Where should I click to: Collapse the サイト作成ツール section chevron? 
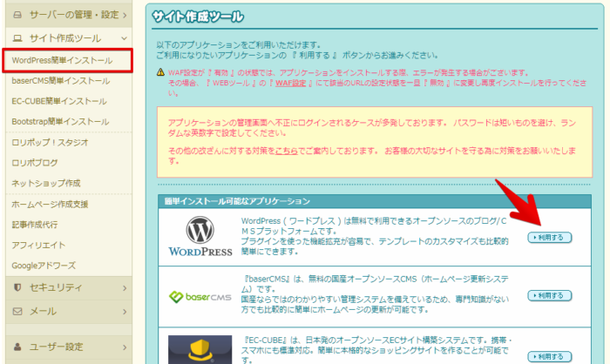(123, 38)
